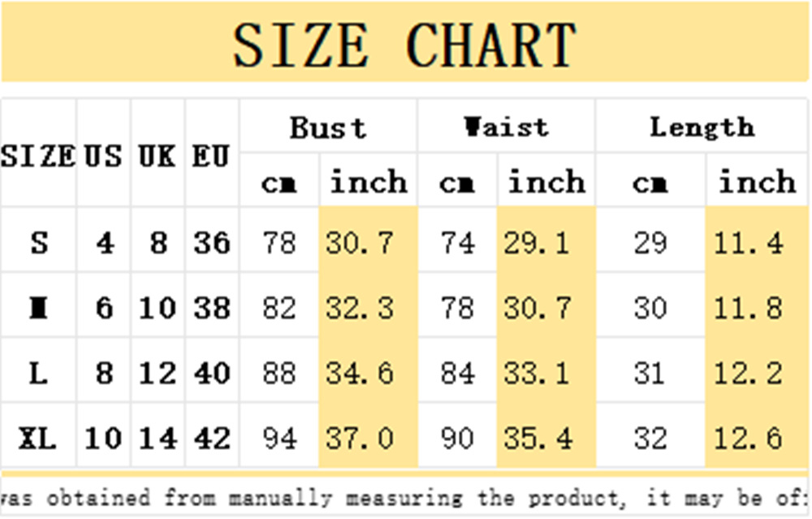Image resolution: width=812 pixels, height=519 pixels.
Task: Click the SIZE CHART title banner
Action: point(404,42)
